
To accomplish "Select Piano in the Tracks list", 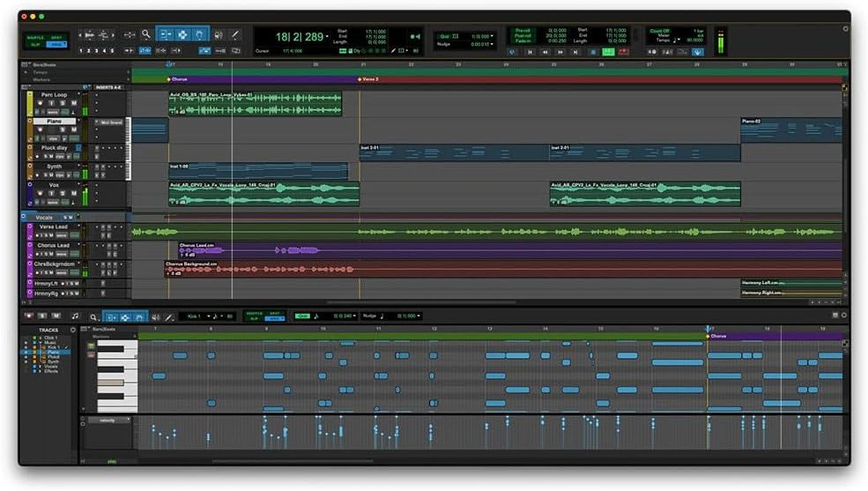I will pos(53,352).
